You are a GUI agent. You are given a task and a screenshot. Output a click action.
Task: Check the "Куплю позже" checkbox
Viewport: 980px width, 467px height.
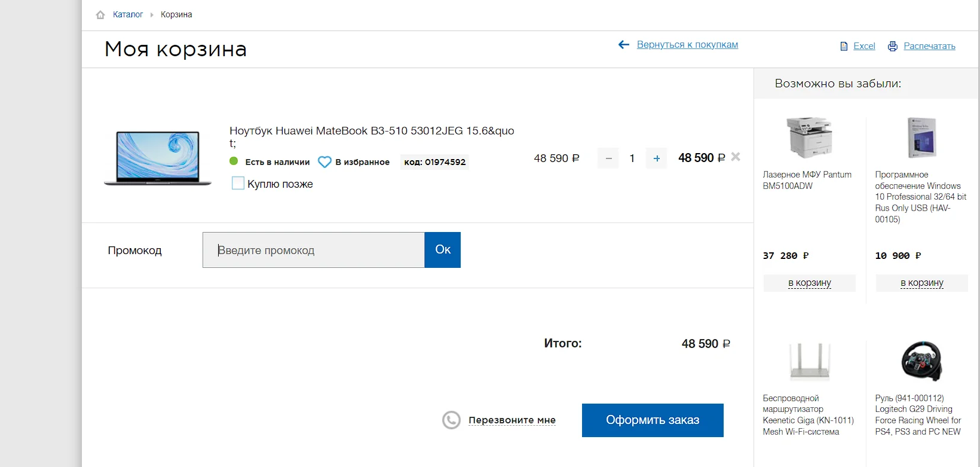coord(238,184)
